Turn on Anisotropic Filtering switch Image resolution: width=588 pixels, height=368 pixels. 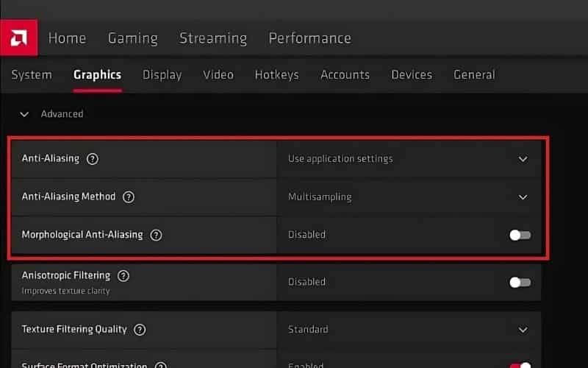pos(520,282)
